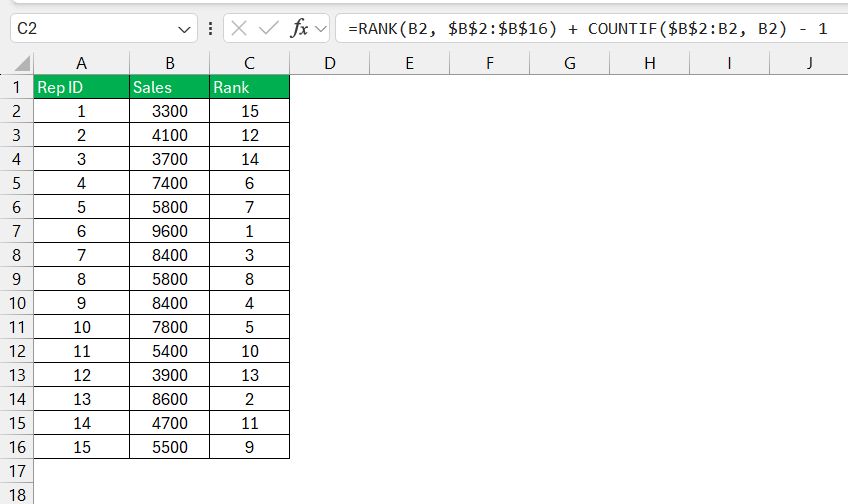
Task: Click the Cancel (X) icon in formula bar
Action: click(x=238, y=28)
